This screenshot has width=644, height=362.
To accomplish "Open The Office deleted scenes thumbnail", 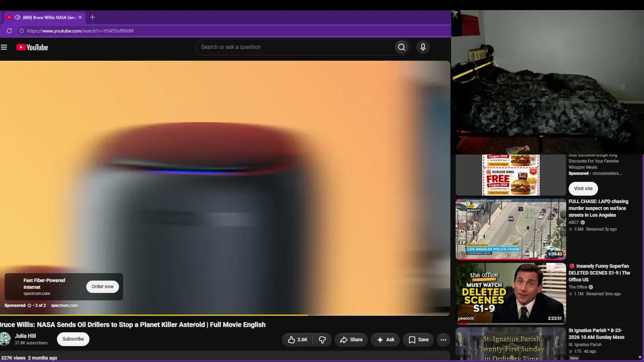I will [511, 294].
